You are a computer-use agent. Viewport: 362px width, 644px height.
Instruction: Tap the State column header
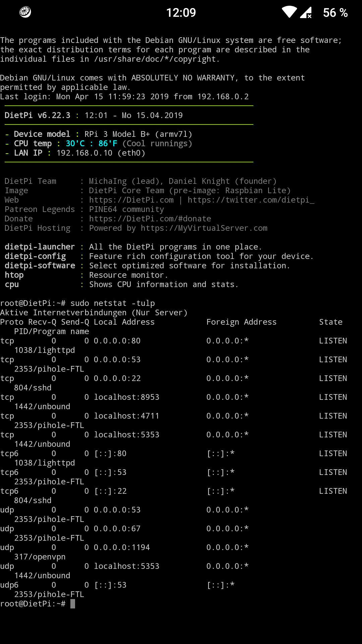(331, 322)
